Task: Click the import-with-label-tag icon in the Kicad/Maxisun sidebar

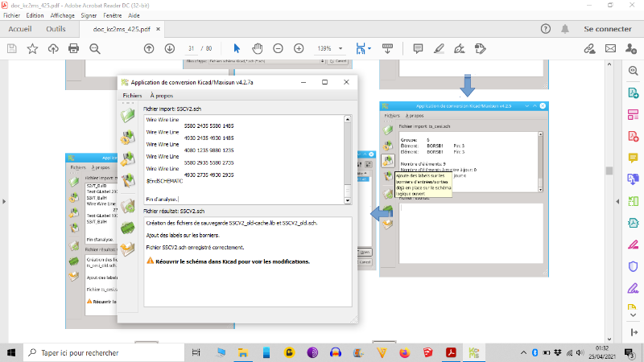Action: coord(128,158)
